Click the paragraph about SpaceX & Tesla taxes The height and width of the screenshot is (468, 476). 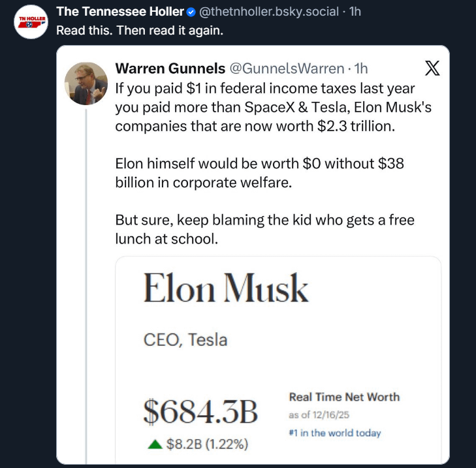coord(273,107)
